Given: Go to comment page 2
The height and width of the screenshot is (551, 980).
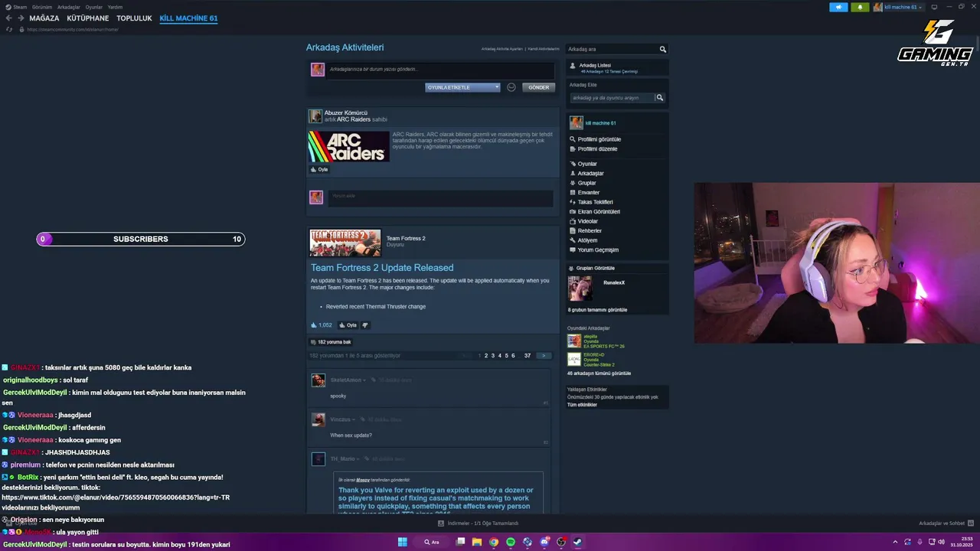Looking at the screenshot, I should (486, 356).
